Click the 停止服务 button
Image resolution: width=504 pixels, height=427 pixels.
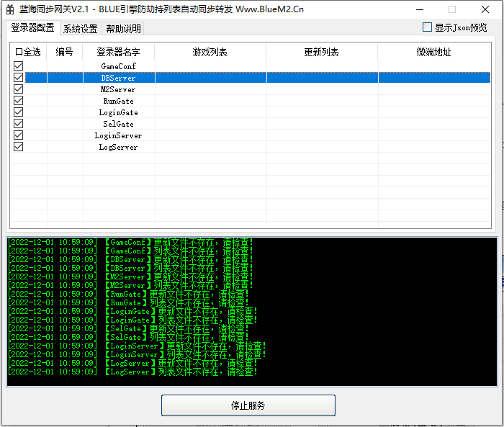click(248, 405)
